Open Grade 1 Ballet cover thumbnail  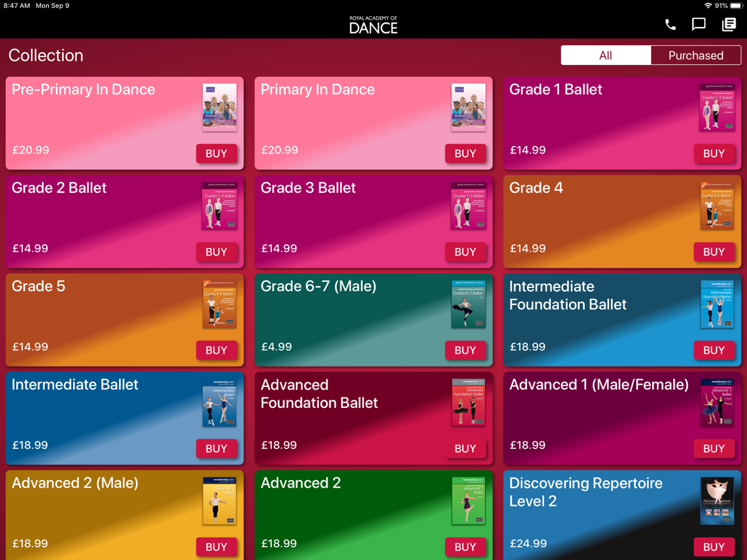coord(717,108)
